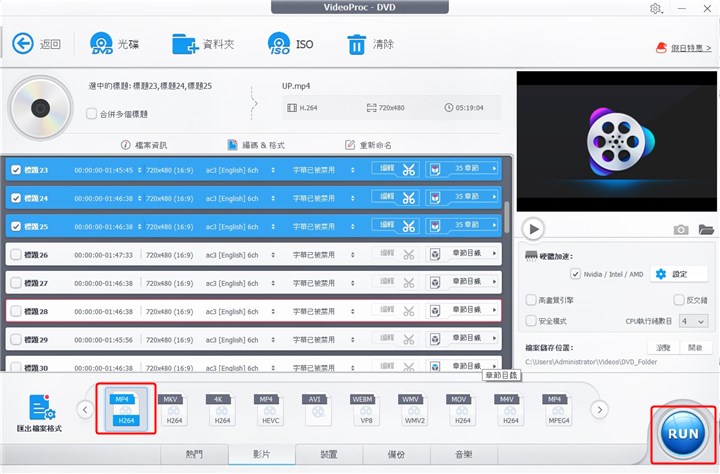Select MKV H264 output format
Screen dimensions: 720x474
(174, 409)
